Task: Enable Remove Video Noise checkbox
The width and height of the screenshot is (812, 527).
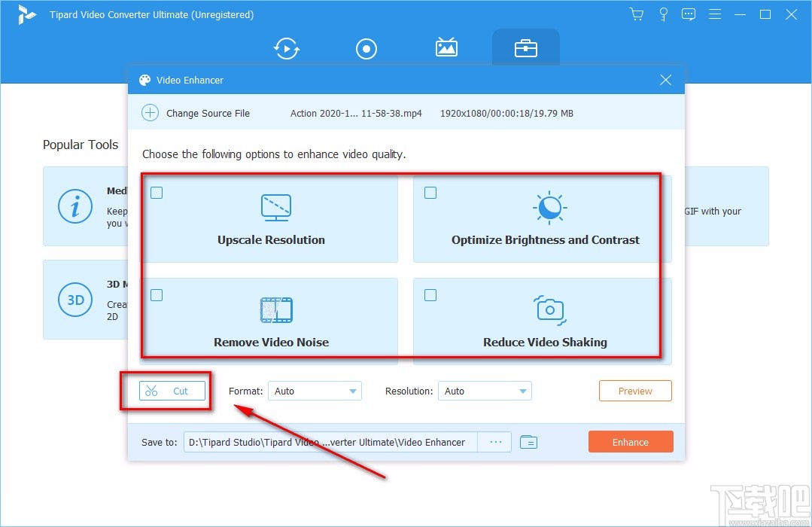Action: coord(157,295)
